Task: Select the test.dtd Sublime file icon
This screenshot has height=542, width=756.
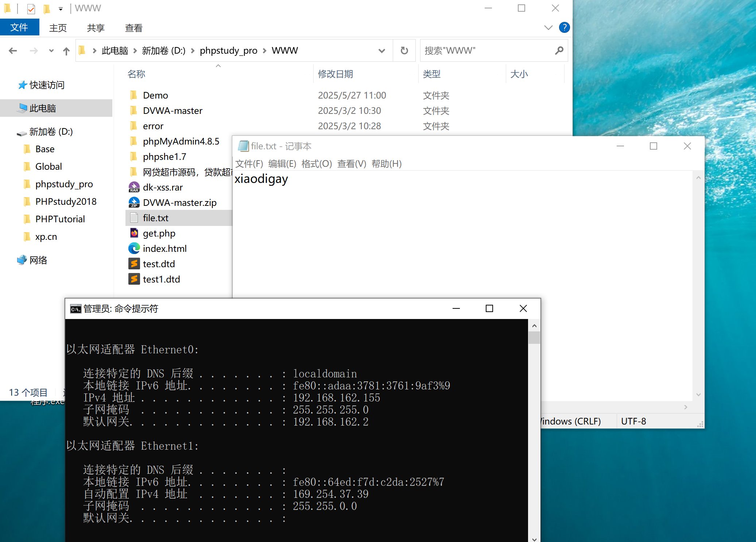Action: tap(134, 264)
